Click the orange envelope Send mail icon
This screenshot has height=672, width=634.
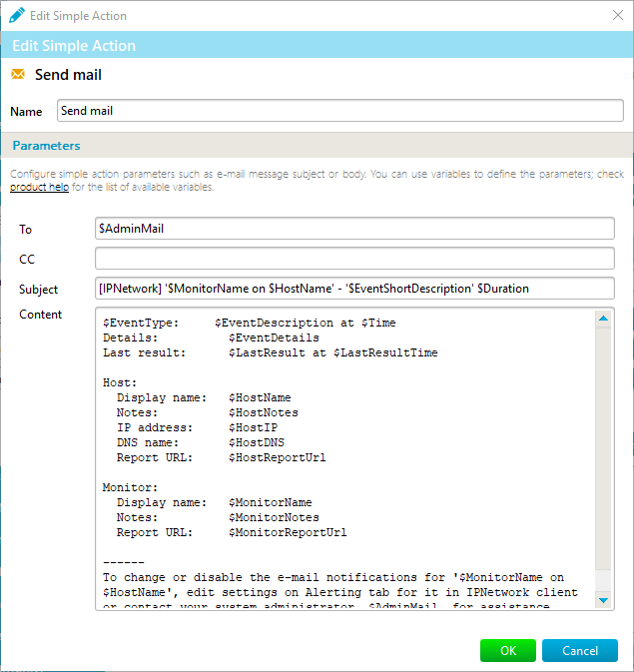(x=18, y=74)
